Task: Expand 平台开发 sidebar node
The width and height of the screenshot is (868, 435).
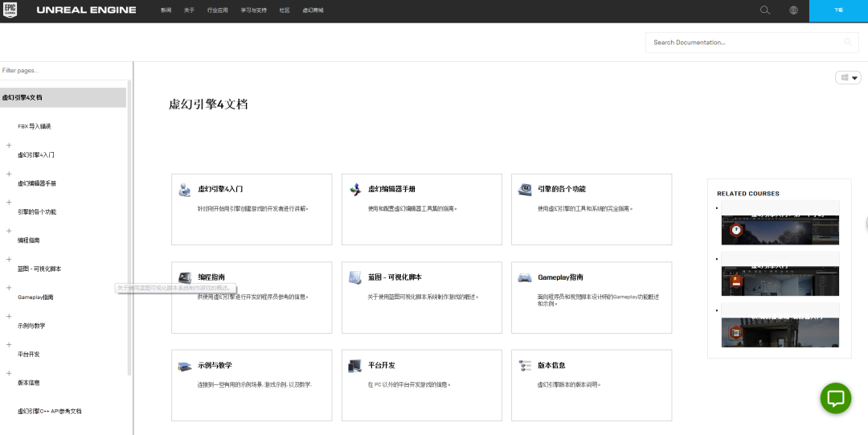Action: [9, 345]
